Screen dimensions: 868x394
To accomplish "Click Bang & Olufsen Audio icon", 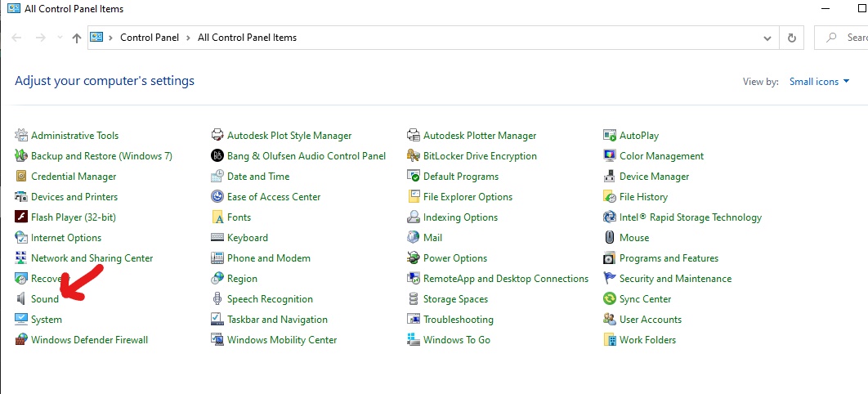I will coord(217,156).
